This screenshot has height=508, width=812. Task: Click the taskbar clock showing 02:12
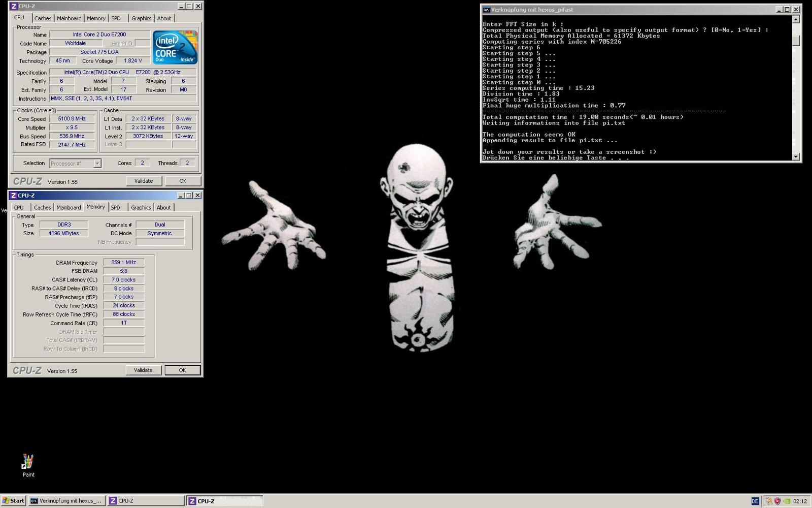pos(800,501)
